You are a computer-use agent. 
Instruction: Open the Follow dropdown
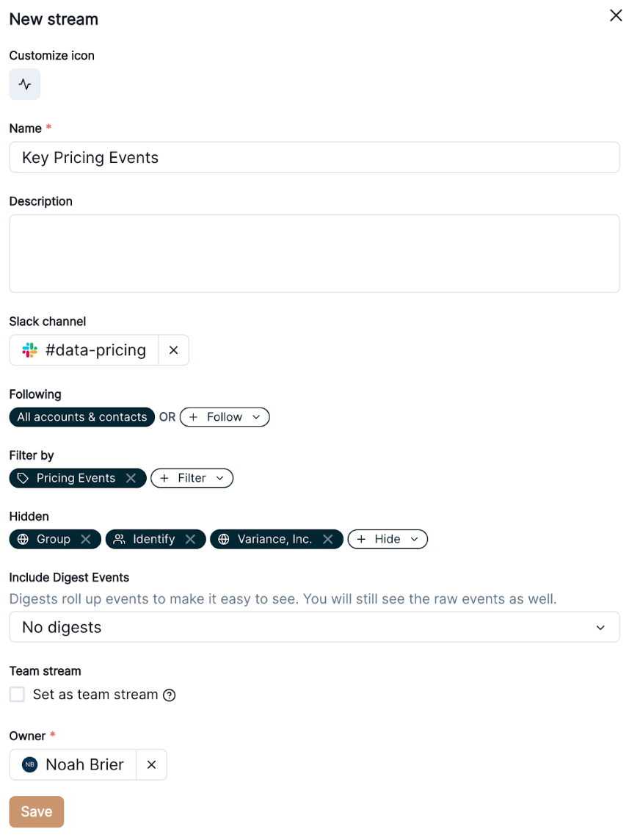[225, 417]
